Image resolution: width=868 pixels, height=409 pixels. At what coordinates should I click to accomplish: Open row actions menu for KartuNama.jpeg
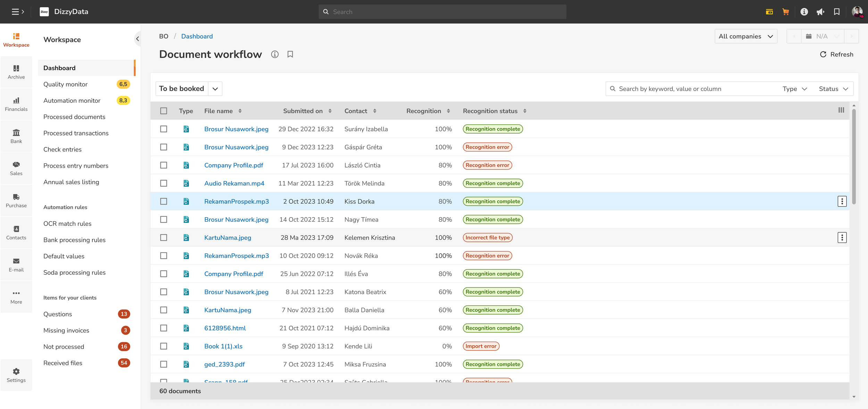[x=842, y=238]
